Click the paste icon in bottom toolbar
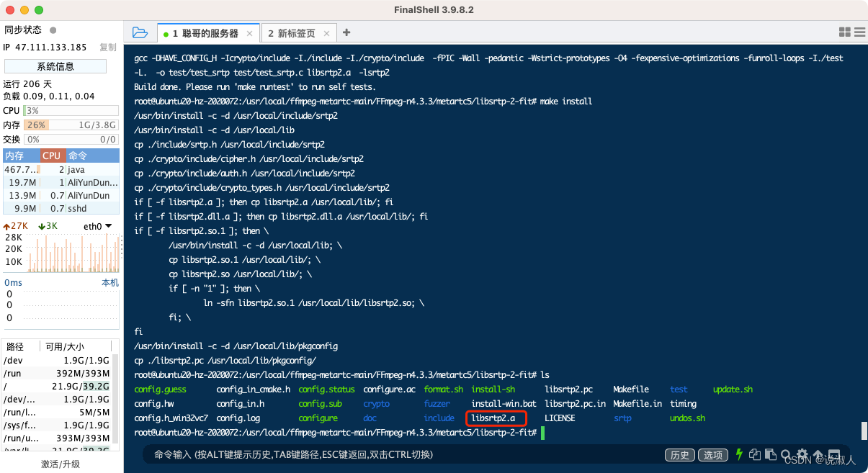Image resolution: width=868 pixels, height=473 pixels. coord(769,454)
